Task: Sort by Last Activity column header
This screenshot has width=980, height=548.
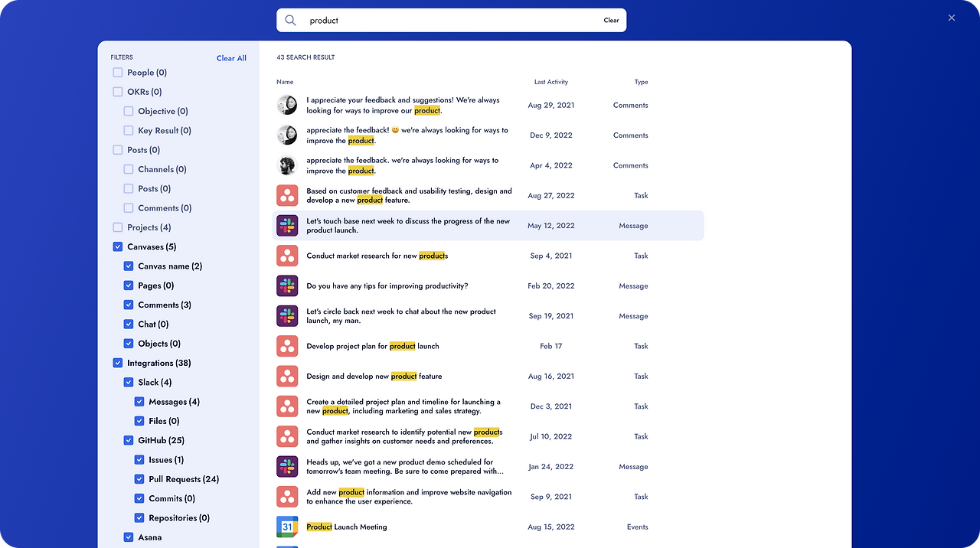Action: point(551,82)
